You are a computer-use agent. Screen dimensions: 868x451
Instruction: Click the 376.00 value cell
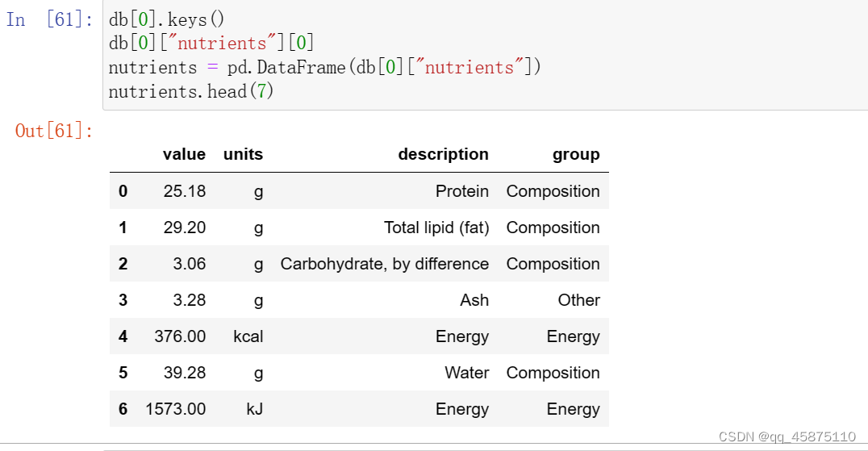point(180,336)
